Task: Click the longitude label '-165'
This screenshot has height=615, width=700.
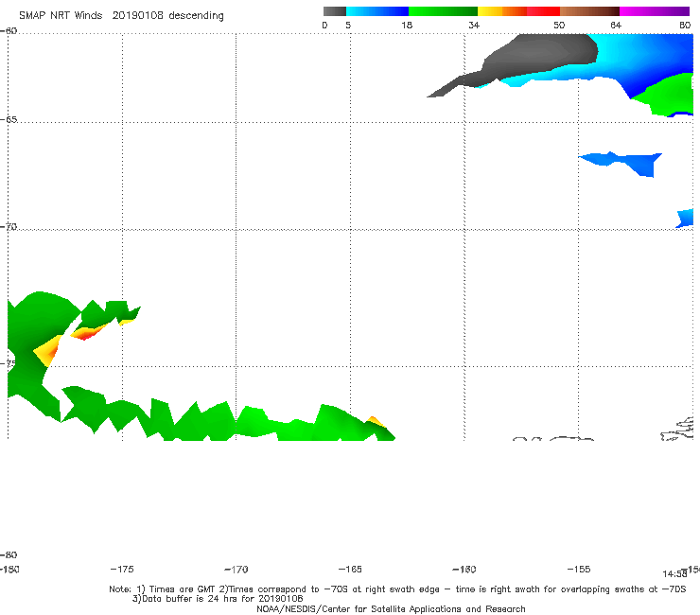Action: coord(350,569)
